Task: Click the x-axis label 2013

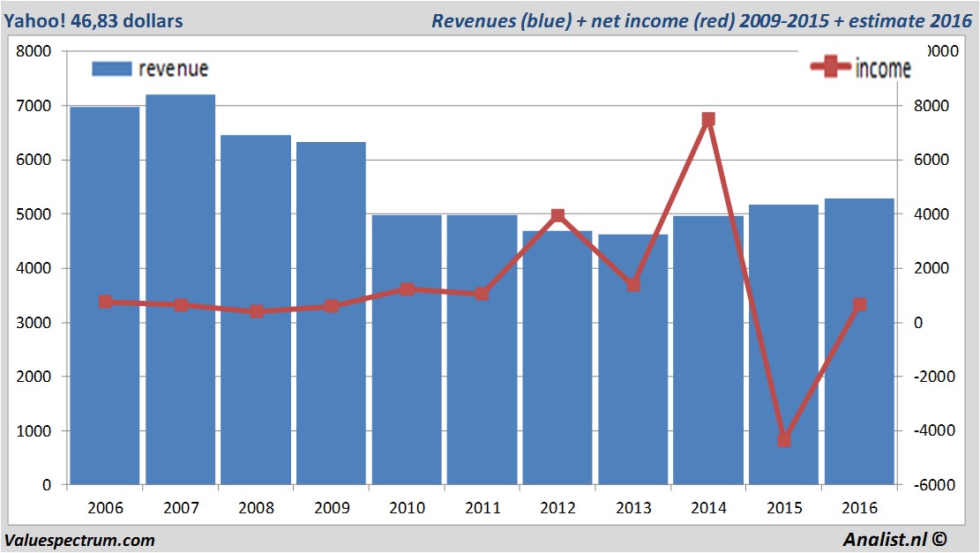Action: click(x=633, y=508)
